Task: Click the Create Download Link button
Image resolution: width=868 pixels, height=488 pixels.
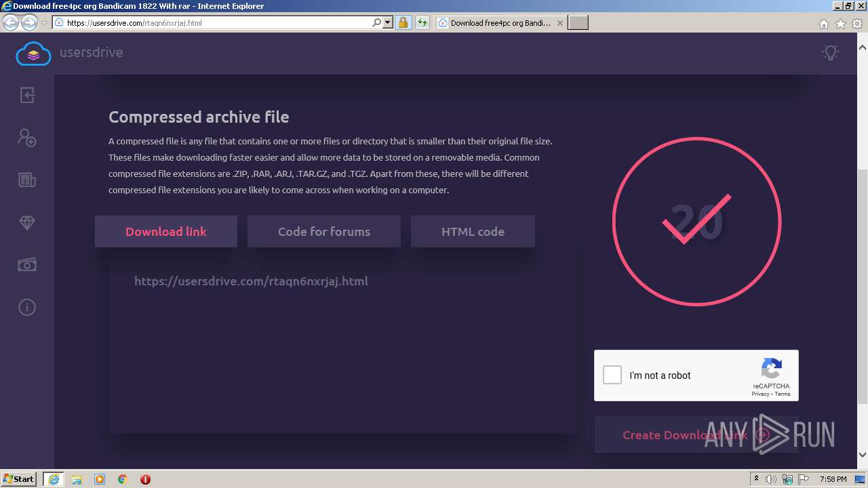Action: pyautogui.click(x=696, y=434)
